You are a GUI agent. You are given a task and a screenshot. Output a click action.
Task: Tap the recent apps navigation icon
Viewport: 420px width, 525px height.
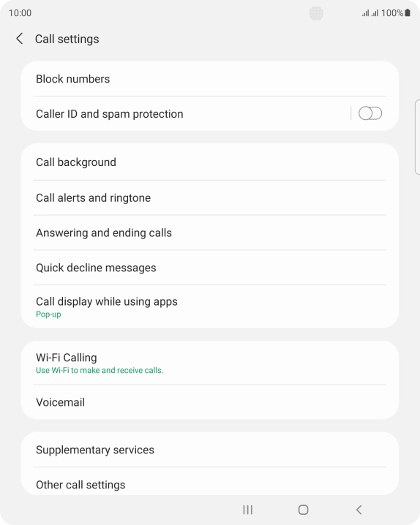click(247, 510)
